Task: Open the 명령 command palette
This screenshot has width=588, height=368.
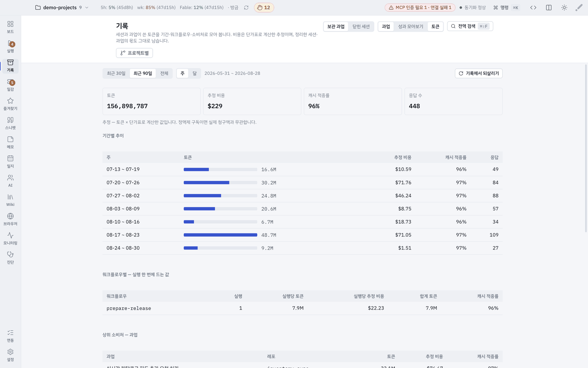Action: (506, 7)
